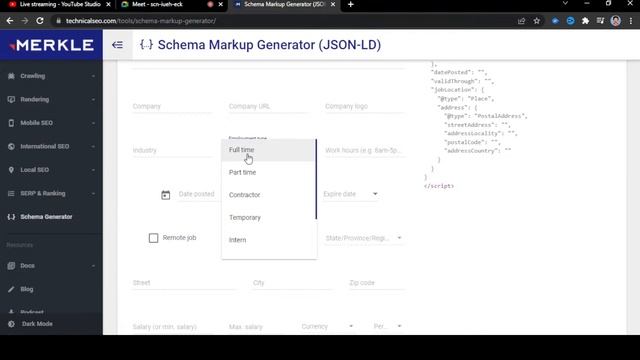Go forward with browser forward arrow

[24, 21]
